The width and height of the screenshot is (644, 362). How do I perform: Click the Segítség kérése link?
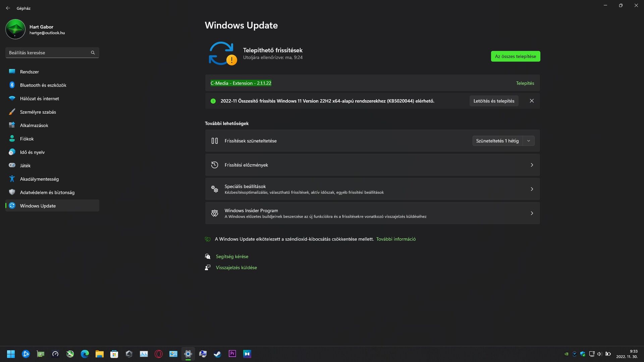click(232, 256)
